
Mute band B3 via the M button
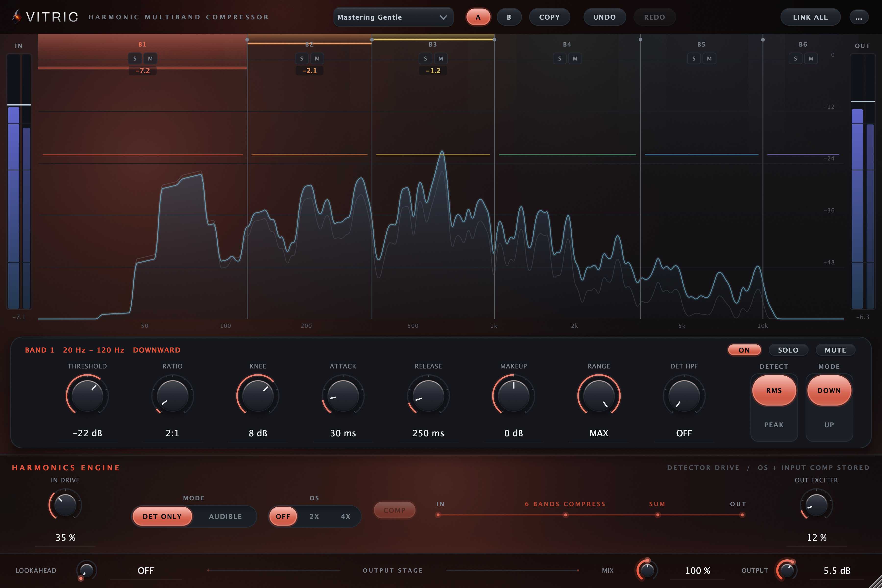point(441,59)
